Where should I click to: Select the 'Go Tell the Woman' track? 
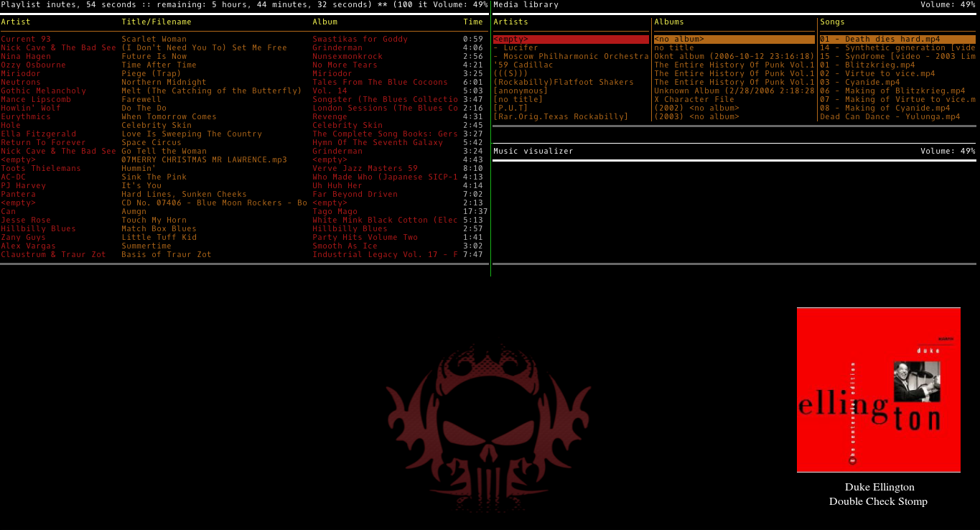coord(164,152)
